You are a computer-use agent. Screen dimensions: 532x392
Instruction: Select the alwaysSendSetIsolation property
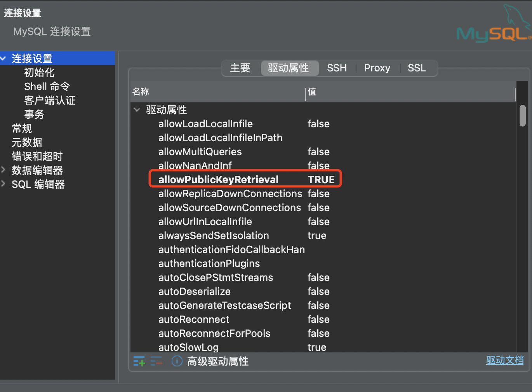pos(214,236)
